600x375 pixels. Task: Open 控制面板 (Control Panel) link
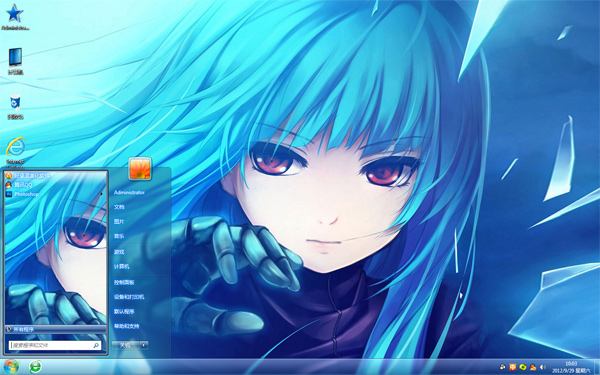(x=124, y=282)
